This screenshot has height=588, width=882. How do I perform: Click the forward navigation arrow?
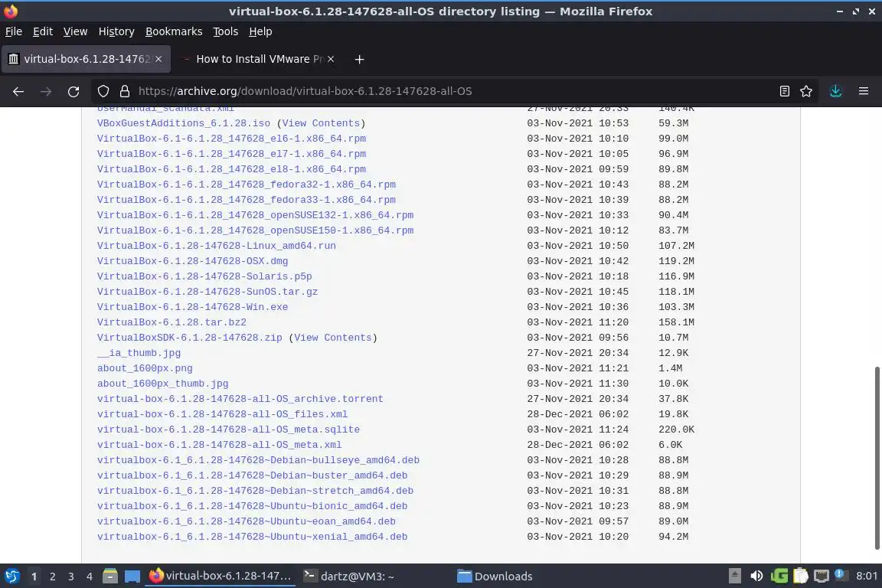pyautogui.click(x=46, y=91)
